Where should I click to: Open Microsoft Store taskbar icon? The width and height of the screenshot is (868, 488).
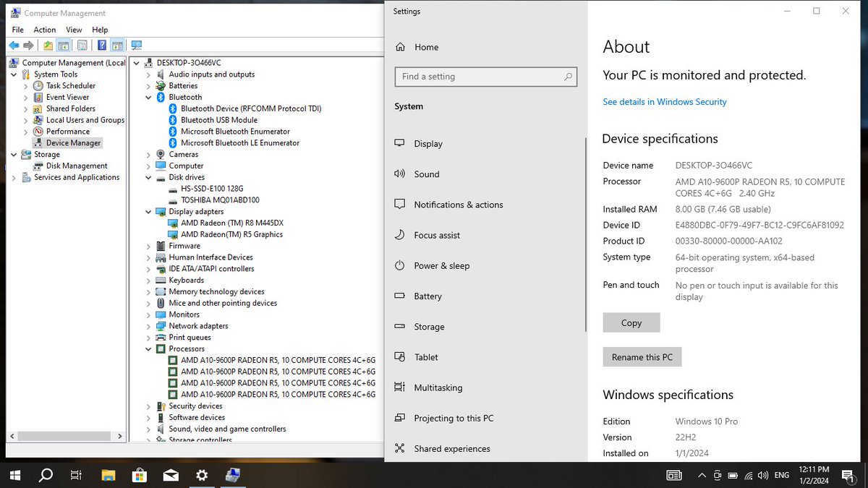(x=140, y=475)
